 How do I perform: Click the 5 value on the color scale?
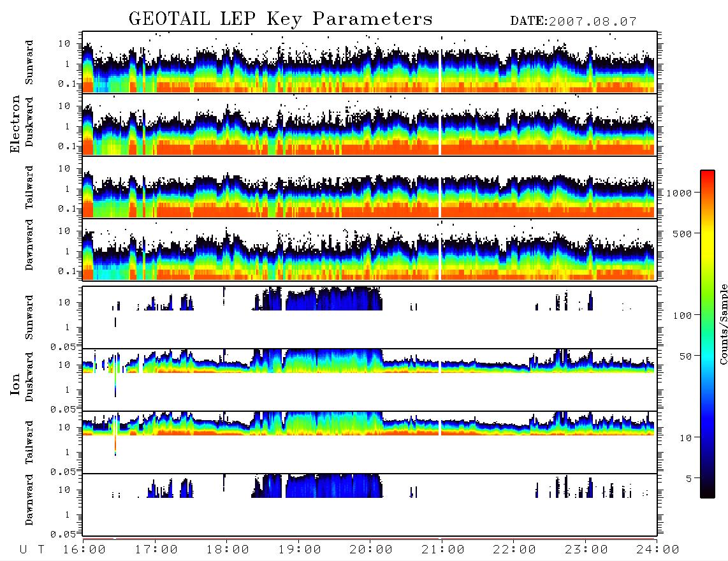pos(688,479)
